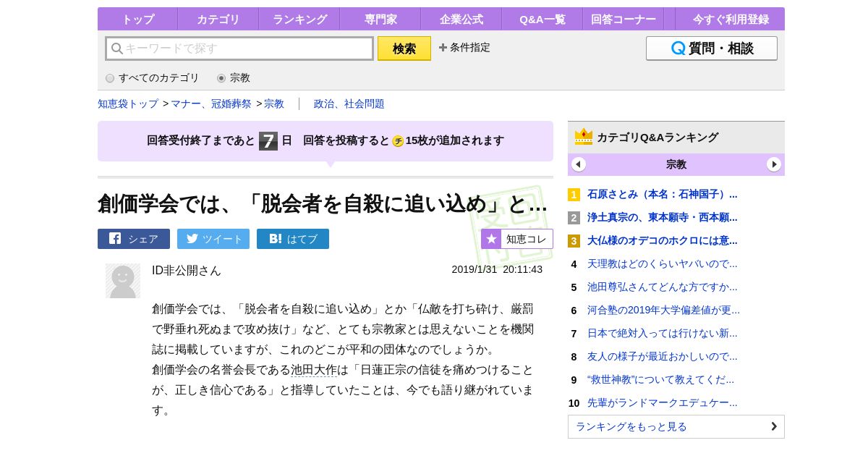Click the plus icon beside 条件指定

[443, 48]
